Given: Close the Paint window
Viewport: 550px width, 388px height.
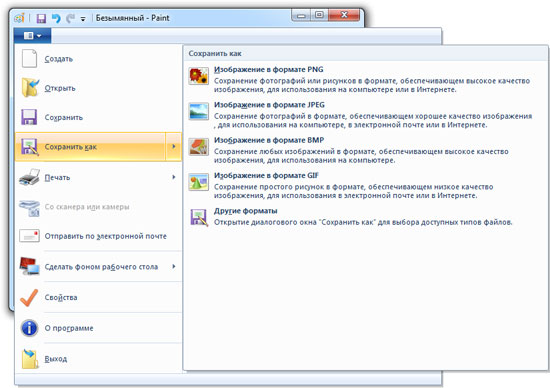Looking at the screenshot, I should 344,15.
